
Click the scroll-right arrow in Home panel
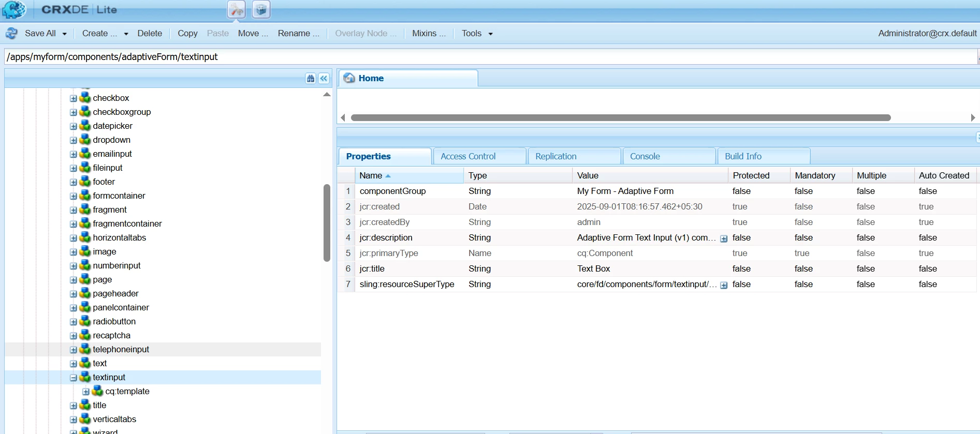pyautogui.click(x=973, y=118)
